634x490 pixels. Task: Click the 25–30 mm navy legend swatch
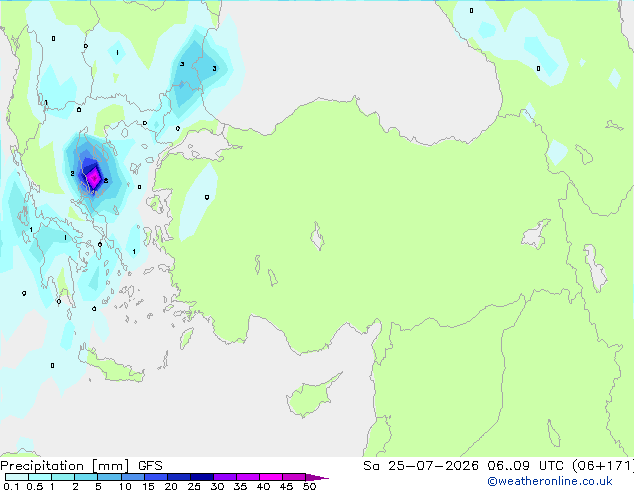coord(201,477)
